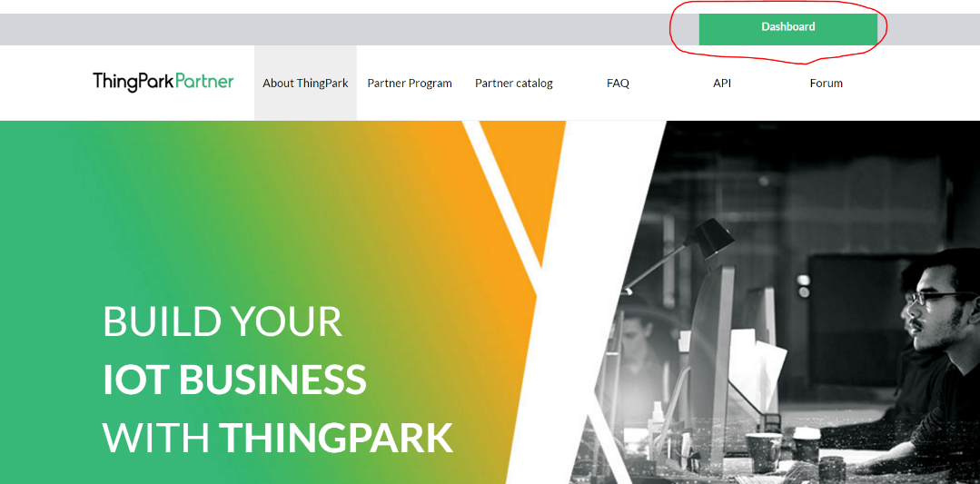Navigate to the API section
The image size is (980, 484).
pos(722,83)
